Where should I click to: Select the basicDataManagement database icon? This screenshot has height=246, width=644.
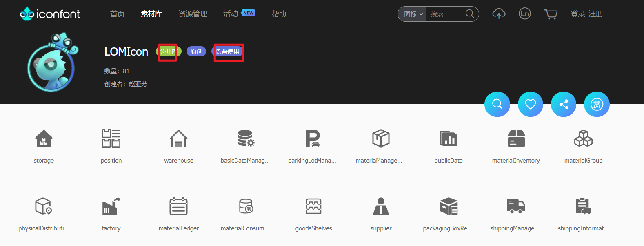(x=246, y=139)
